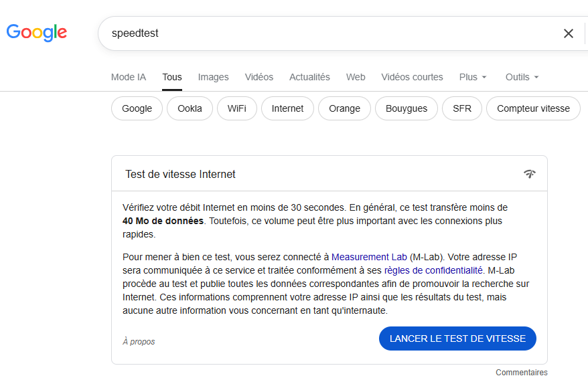Click the bold text 40 Mo de données
The image size is (588, 388).
pyautogui.click(x=163, y=221)
